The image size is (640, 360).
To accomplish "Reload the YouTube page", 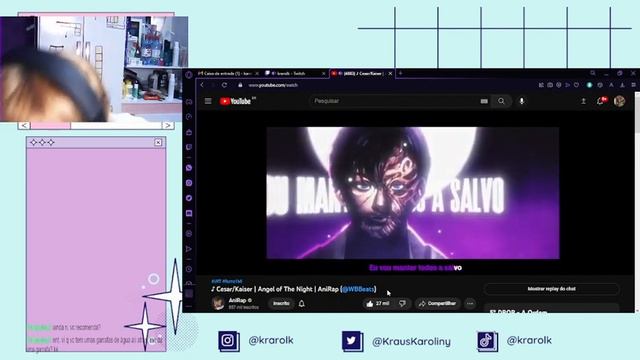I will [224, 85].
